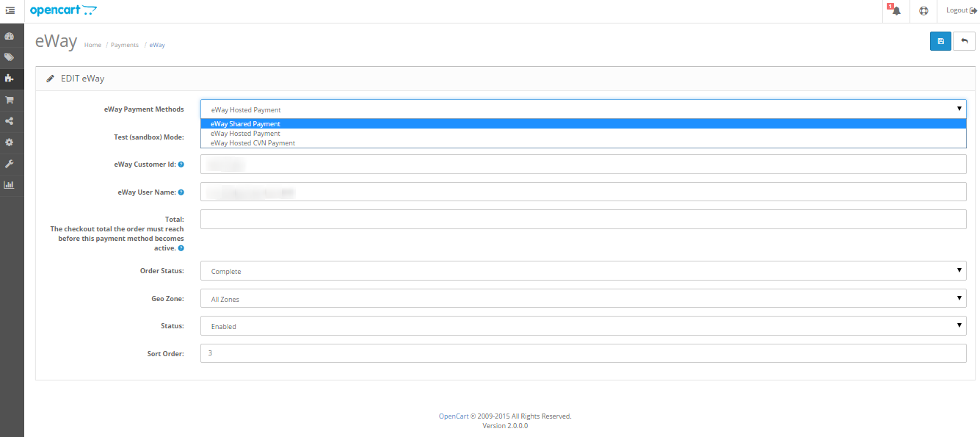980x437 pixels.
Task: Pick the eWay Hosted CVN Payment option
Action: [x=583, y=143]
